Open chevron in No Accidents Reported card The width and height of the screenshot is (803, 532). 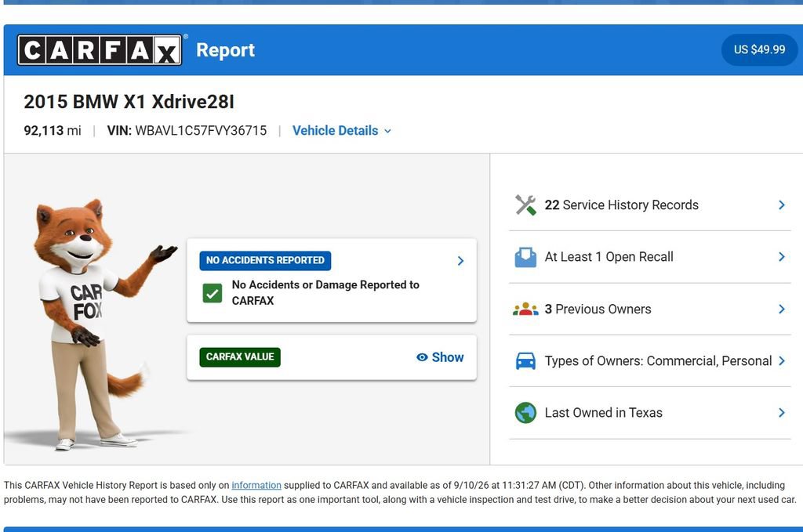point(460,261)
